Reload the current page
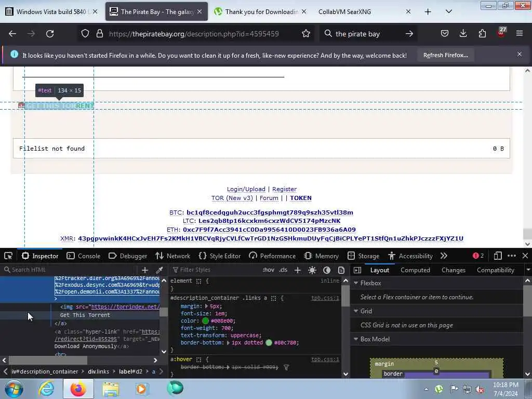532x399 pixels. tap(50, 34)
